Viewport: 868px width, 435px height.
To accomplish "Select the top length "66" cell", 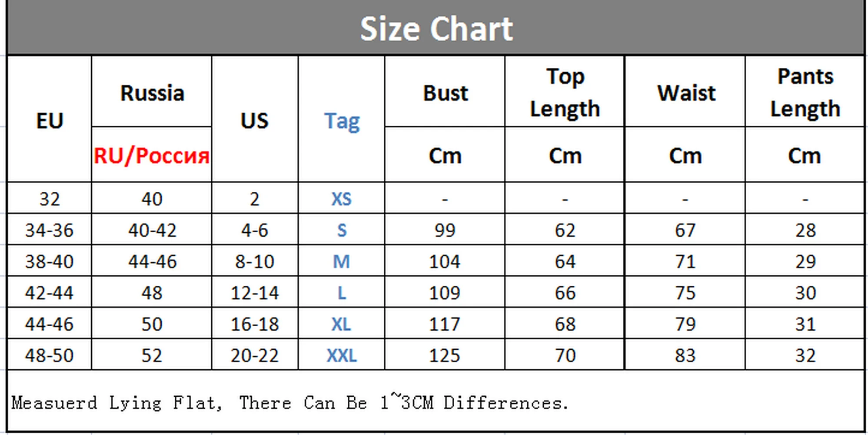I will pos(565,293).
